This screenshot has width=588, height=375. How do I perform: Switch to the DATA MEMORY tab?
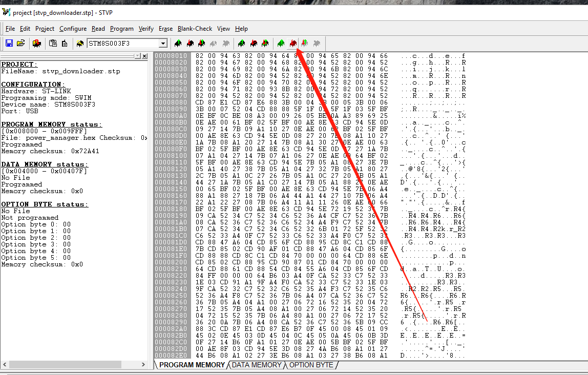tap(257, 365)
